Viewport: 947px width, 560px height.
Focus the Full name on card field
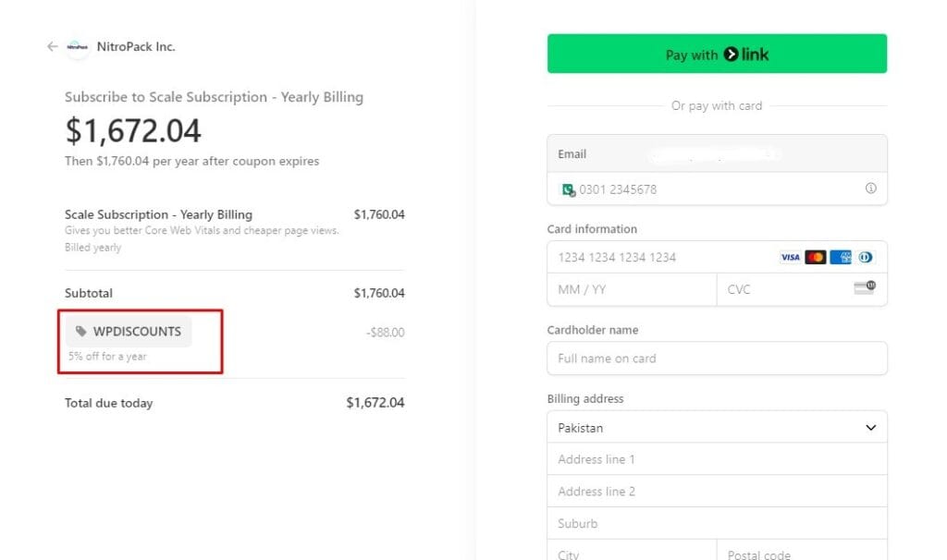pos(717,359)
